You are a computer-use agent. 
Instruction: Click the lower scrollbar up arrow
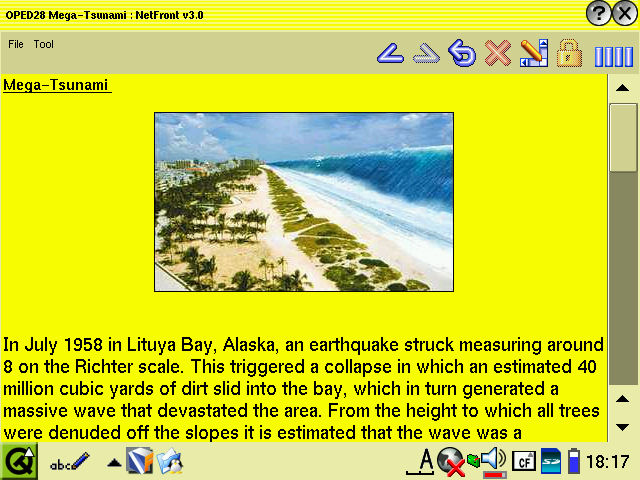tap(622, 399)
